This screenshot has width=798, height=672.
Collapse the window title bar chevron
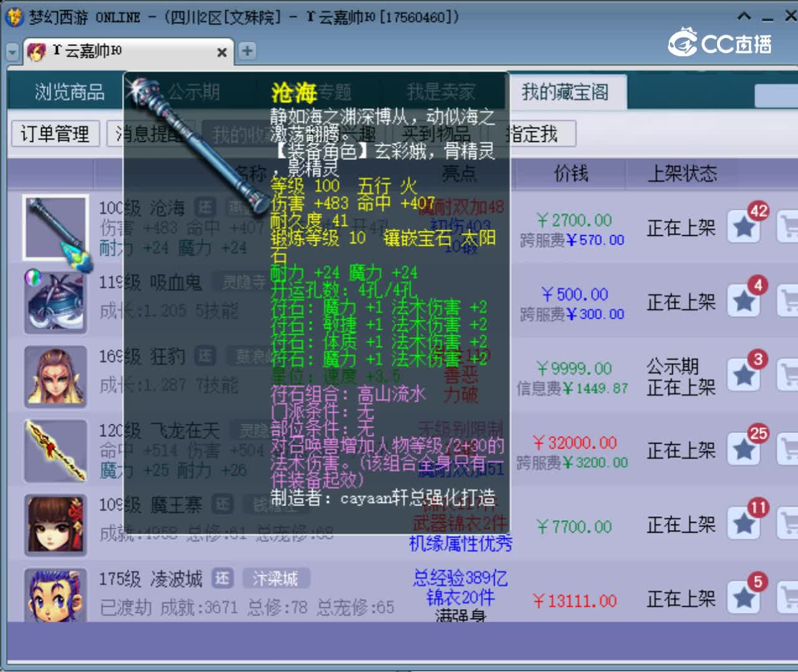coord(744,17)
